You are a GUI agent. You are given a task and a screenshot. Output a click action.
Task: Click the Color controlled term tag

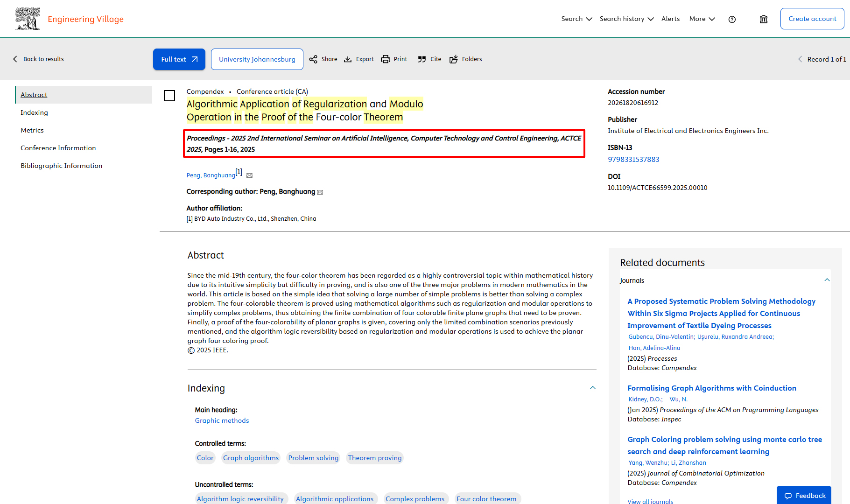205,458
